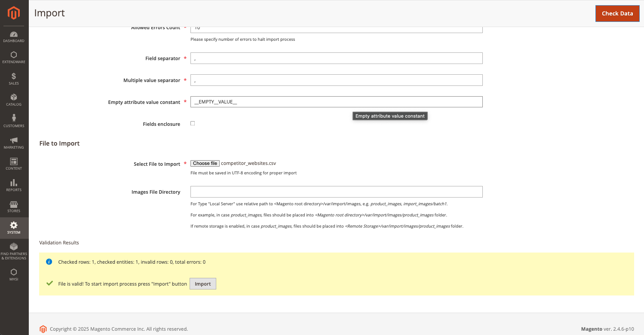Click the green checkmark validation icon

(49, 283)
